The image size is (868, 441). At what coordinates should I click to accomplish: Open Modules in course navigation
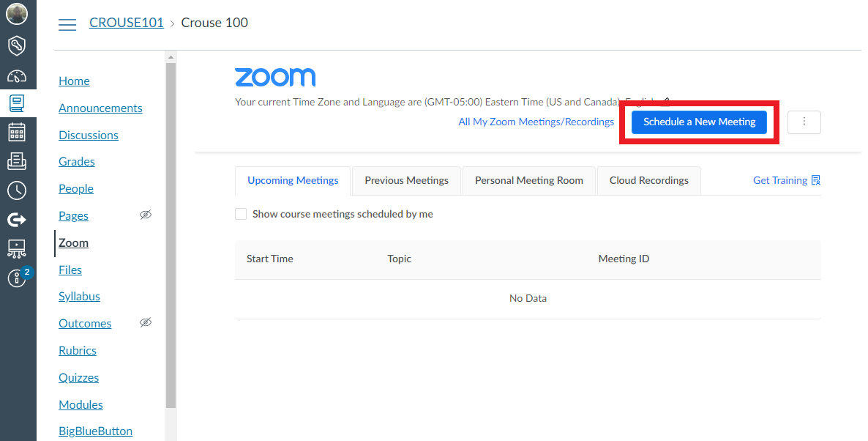click(81, 405)
